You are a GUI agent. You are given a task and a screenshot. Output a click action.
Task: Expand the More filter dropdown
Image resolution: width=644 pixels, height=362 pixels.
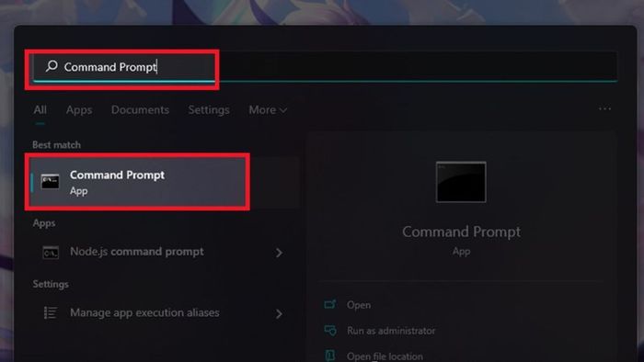(268, 110)
